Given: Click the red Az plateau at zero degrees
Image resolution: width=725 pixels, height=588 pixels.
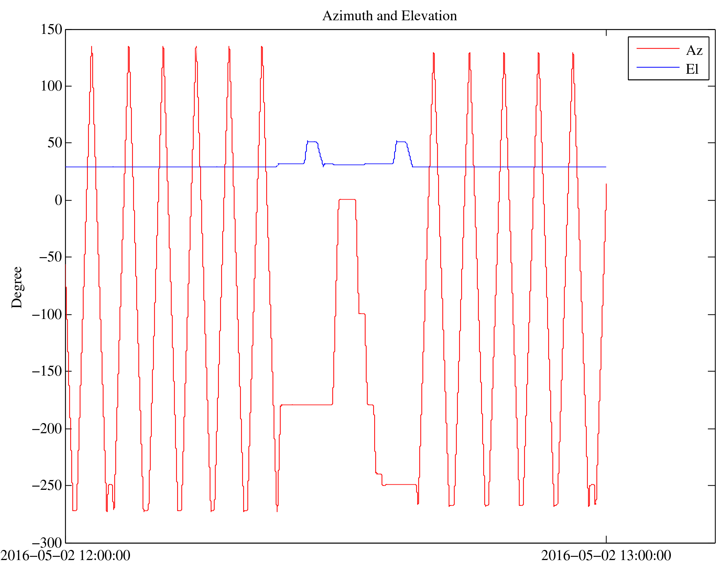Looking at the screenshot, I should 347,199.
